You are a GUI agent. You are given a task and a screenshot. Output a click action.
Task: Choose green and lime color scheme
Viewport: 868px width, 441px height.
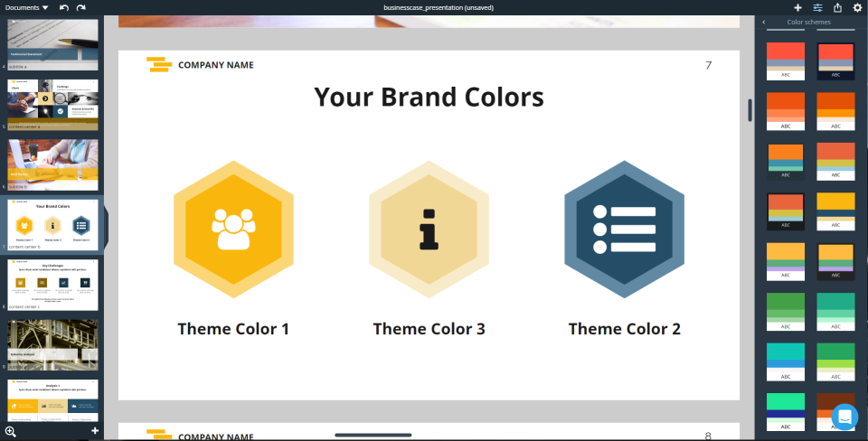coord(835,361)
